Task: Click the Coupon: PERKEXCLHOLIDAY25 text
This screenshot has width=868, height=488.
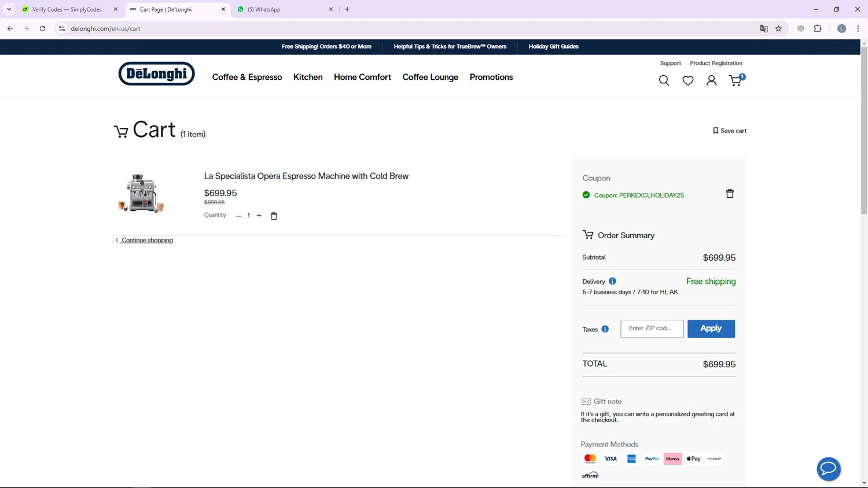Action: point(639,195)
